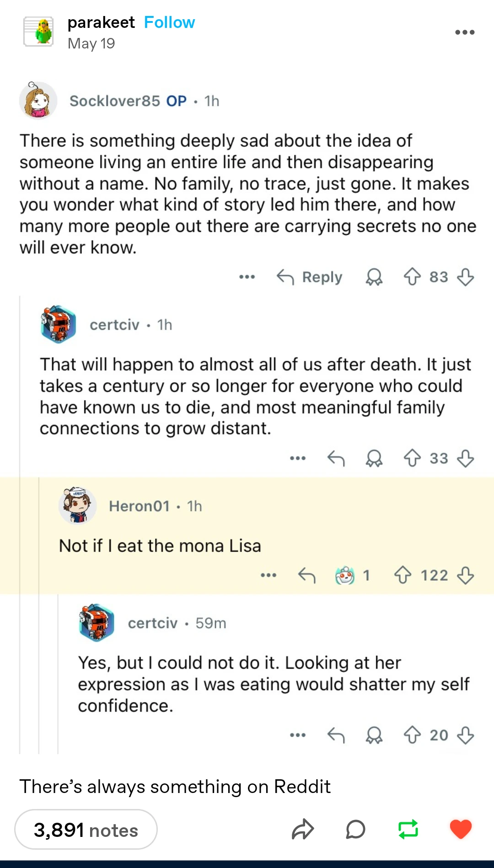Open parakeet's blog avatar

[38, 32]
